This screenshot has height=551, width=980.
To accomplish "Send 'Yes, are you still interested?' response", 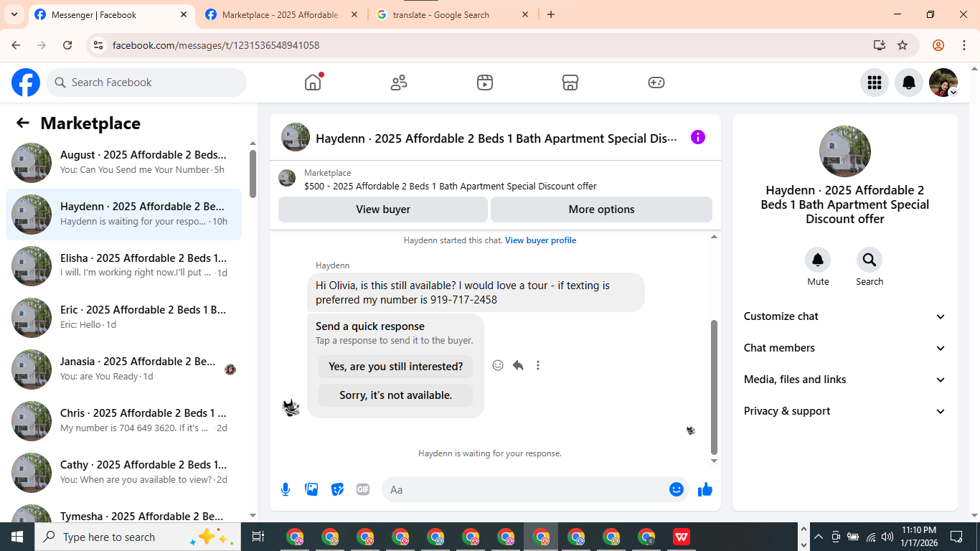I will pyautogui.click(x=395, y=367).
